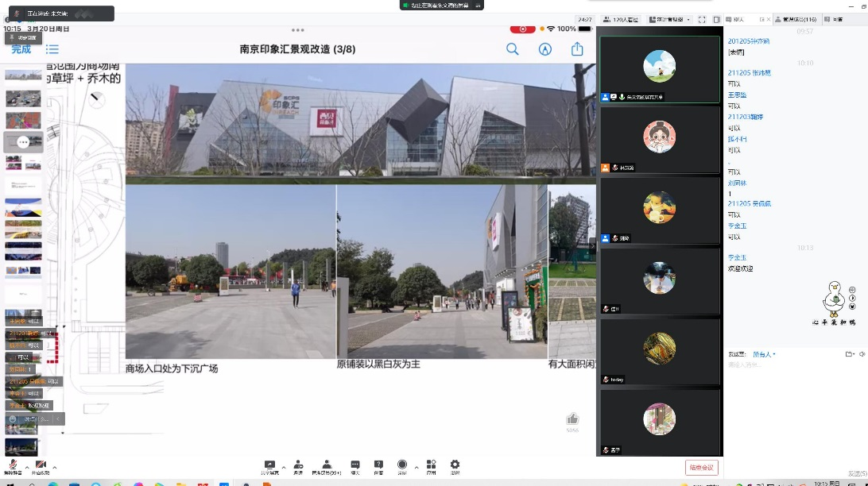Toggle the recording button

point(402,466)
